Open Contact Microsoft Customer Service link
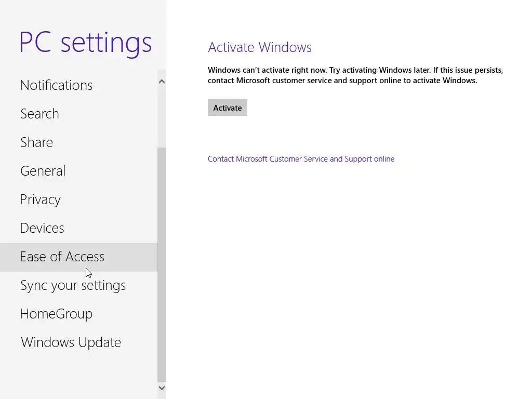Screen dimensions: 532x399 point(301,159)
